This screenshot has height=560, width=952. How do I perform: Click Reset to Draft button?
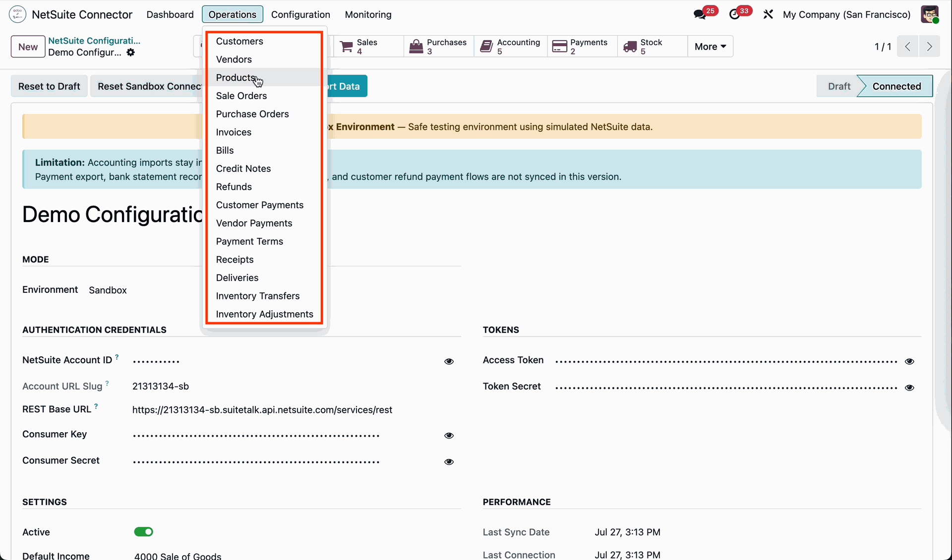(x=49, y=86)
